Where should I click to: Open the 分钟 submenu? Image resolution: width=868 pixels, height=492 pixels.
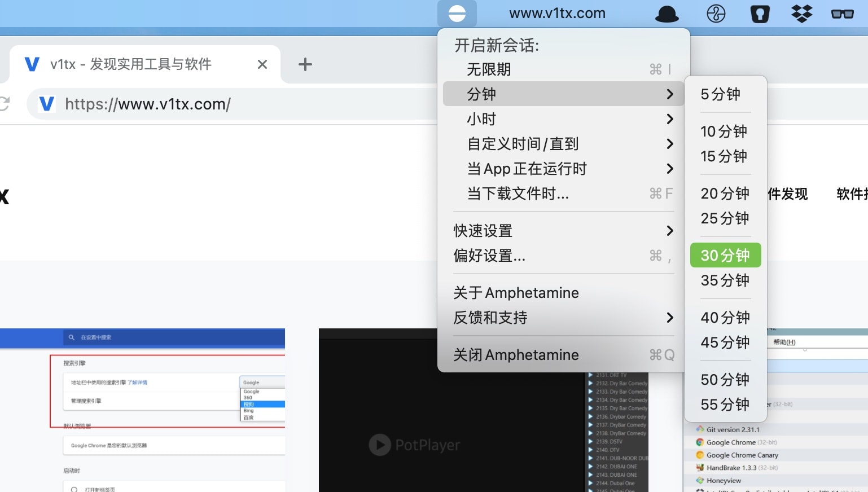[564, 94]
